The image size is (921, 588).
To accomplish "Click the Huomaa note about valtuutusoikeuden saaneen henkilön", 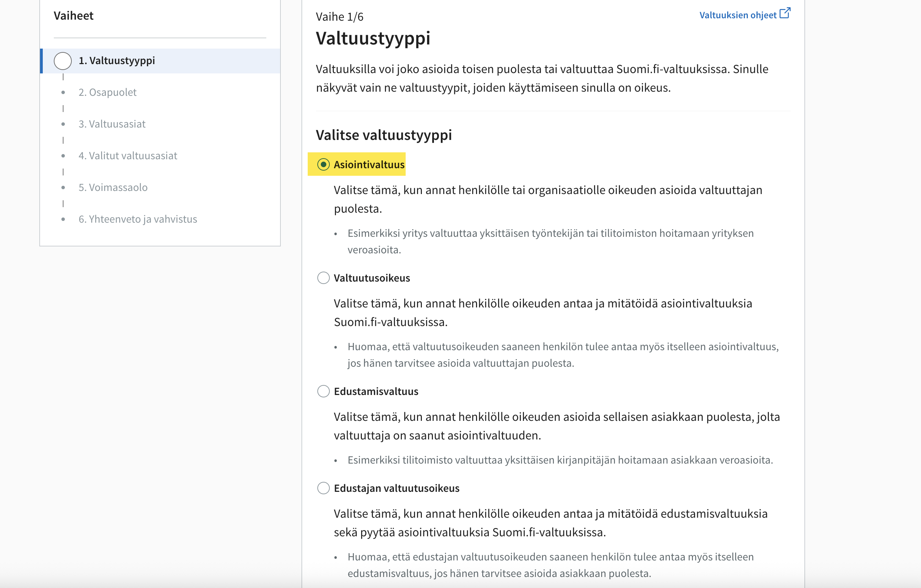I will point(563,355).
